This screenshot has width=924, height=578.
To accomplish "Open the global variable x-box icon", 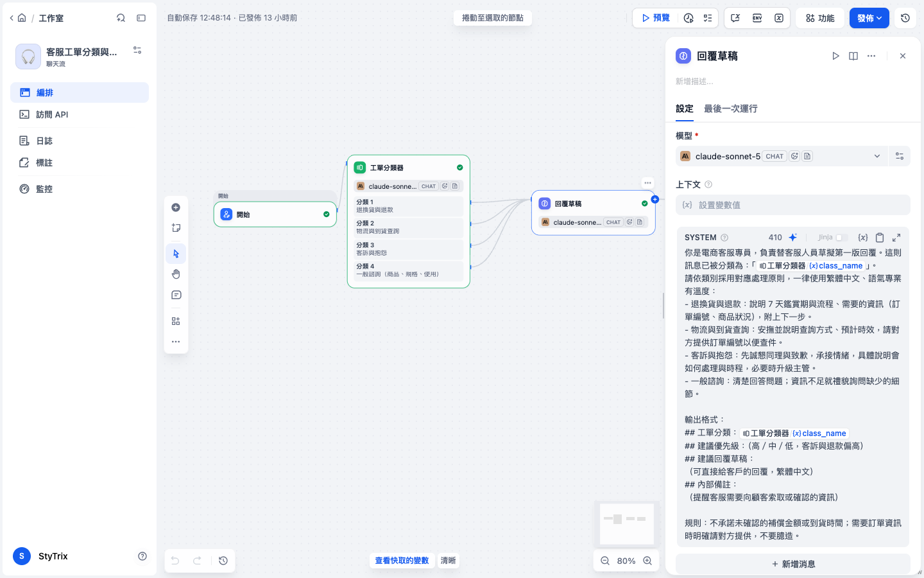I will click(779, 18).
